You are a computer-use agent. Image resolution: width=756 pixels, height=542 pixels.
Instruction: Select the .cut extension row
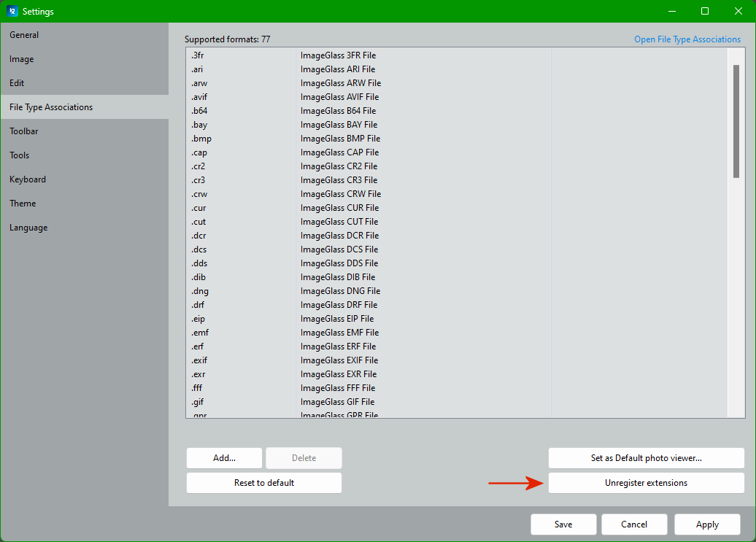click(456, 222)
